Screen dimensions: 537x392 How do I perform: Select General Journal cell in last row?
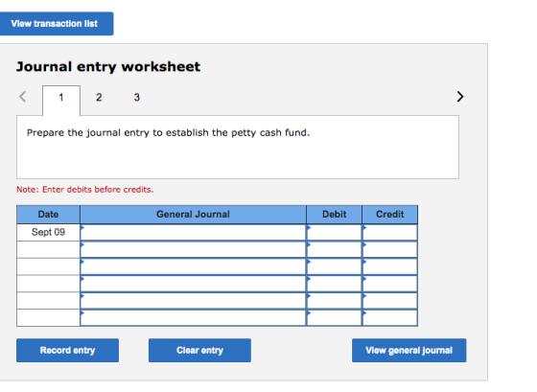click(193, 317)
